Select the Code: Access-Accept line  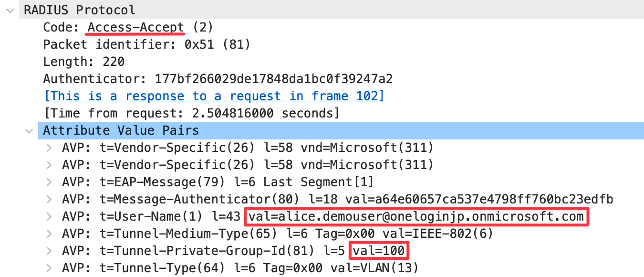(x=128, y=27)
